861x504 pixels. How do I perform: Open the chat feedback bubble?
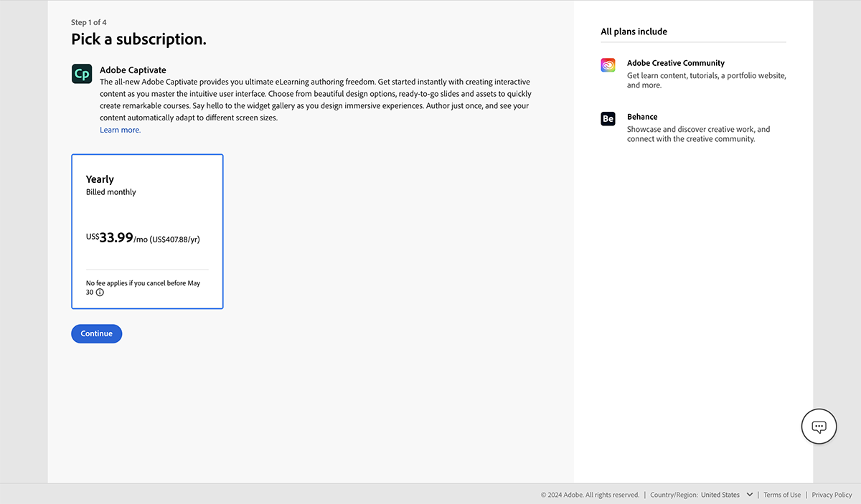(x=819, y=426)
